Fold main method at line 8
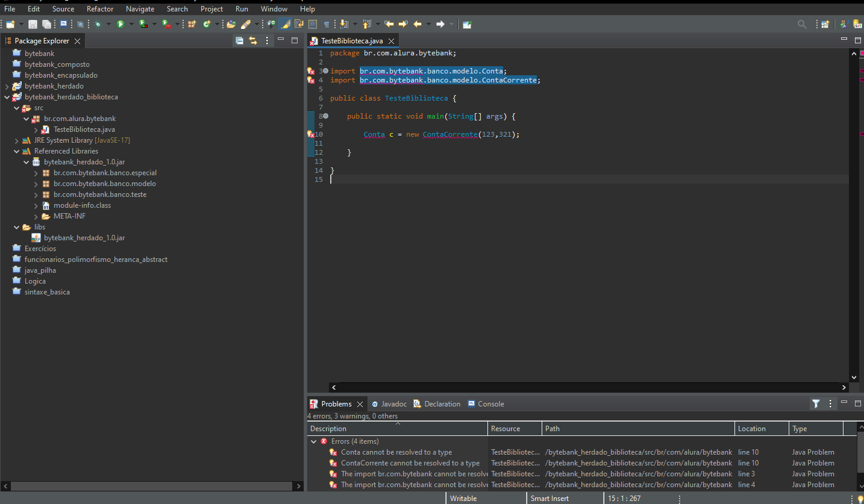The width and height of the screenshot is (864, 504). coord(325,116)
